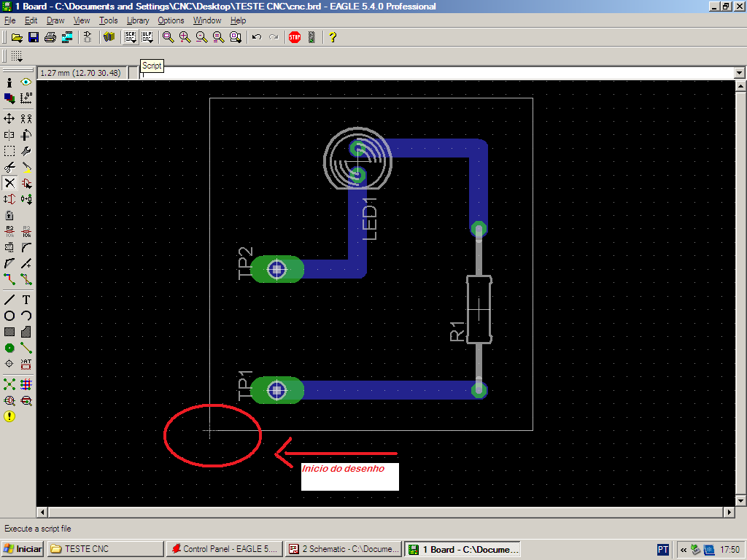Select the Hole tool
This screenshot has height=560, width=747.
pyautogui.click(x=9, y=365)
